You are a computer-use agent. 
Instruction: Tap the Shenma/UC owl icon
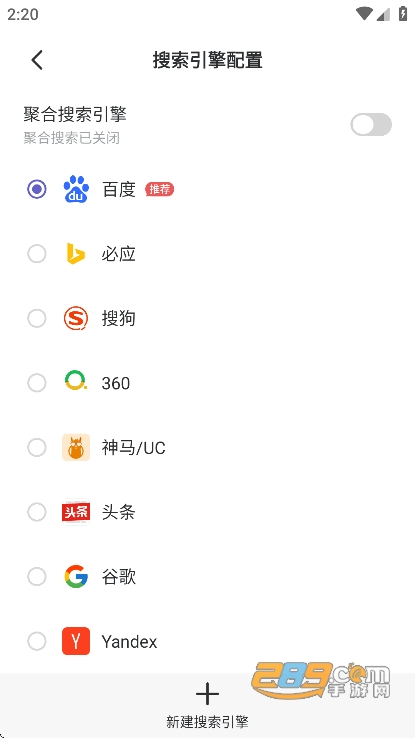pyautogui.click(x=76, y=448)
